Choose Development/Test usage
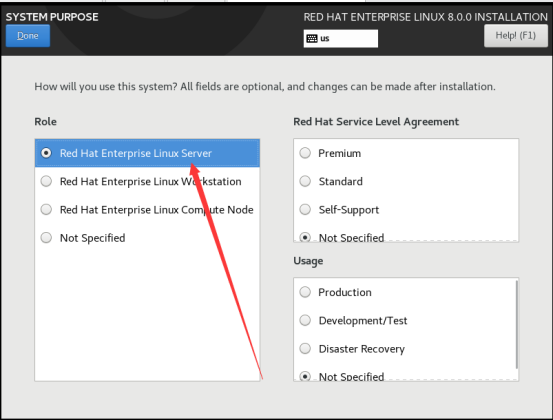This screenshot has width=553, height=420. (x=405, y=320)
